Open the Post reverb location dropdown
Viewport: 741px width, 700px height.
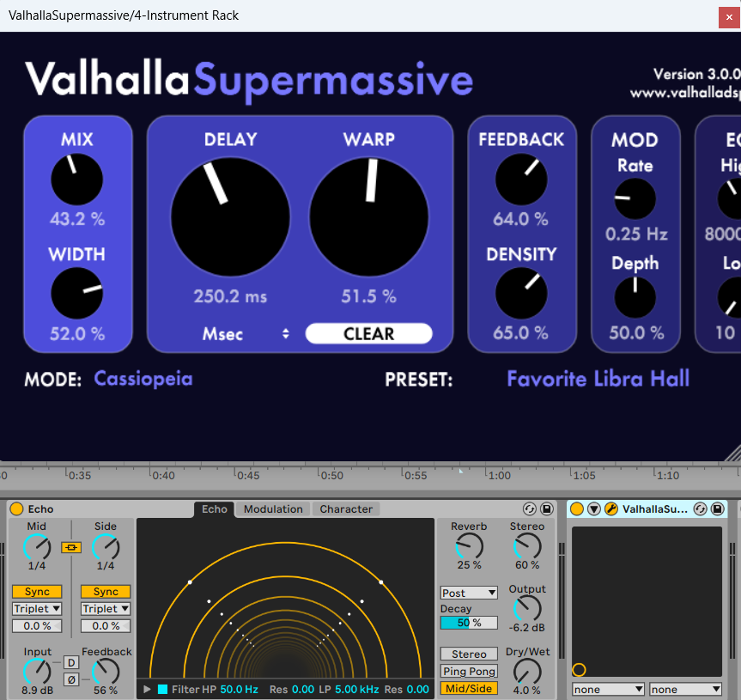[469, 593]
